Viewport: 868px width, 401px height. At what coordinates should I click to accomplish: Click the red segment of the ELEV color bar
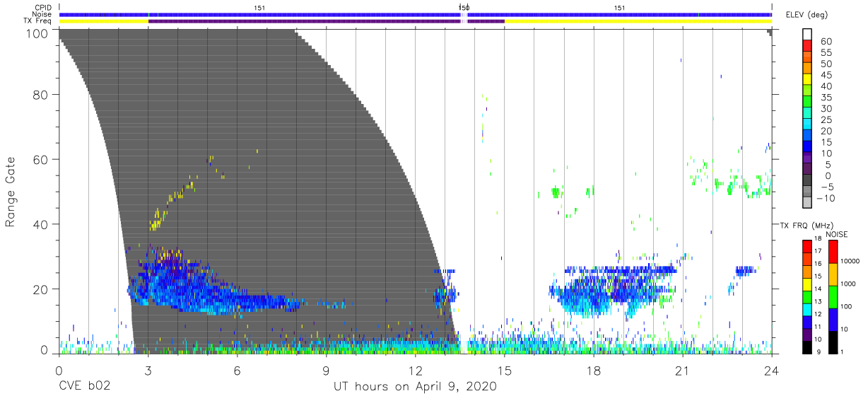click(807, 47)
